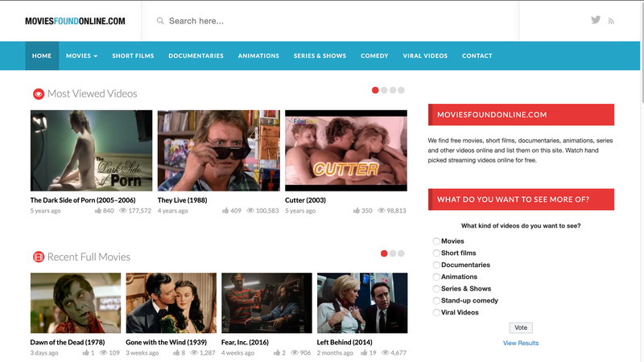This screenshot has height=362, width=644.
Task: Open Gone with the Wind (1939) title
Action: coord(166,343)
